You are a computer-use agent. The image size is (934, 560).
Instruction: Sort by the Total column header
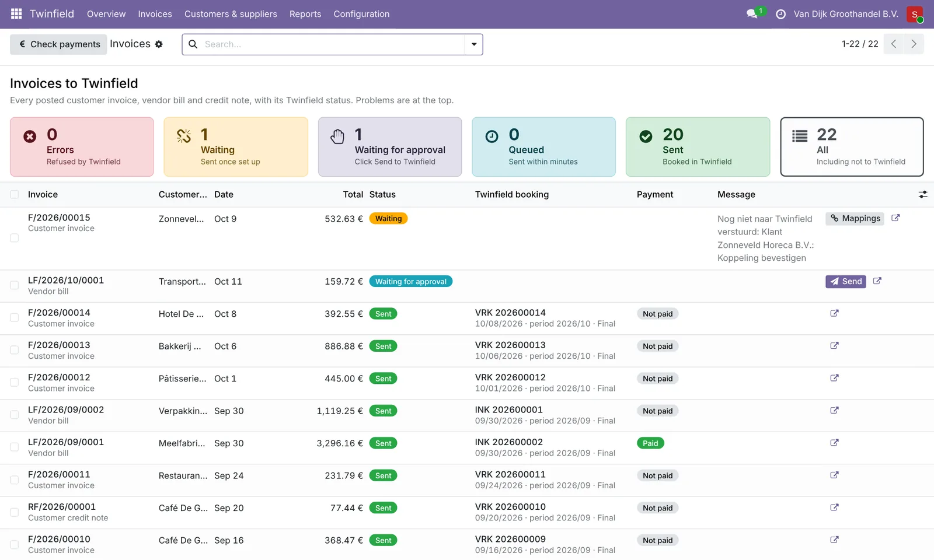coord(353,194)
